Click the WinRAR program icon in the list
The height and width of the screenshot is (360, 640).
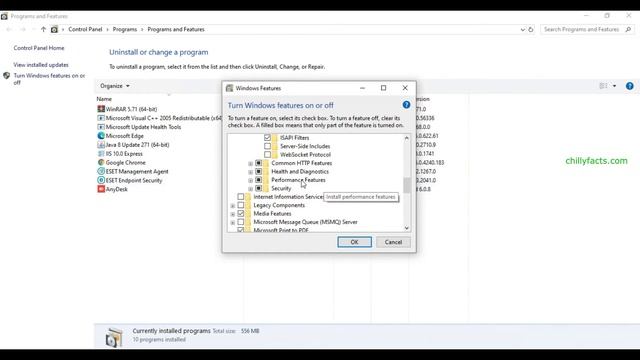coord(101,109)
